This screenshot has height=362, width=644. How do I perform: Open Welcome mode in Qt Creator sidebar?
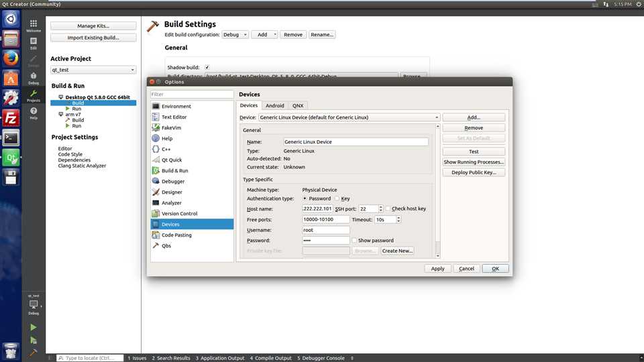click(x=34, y=25)
